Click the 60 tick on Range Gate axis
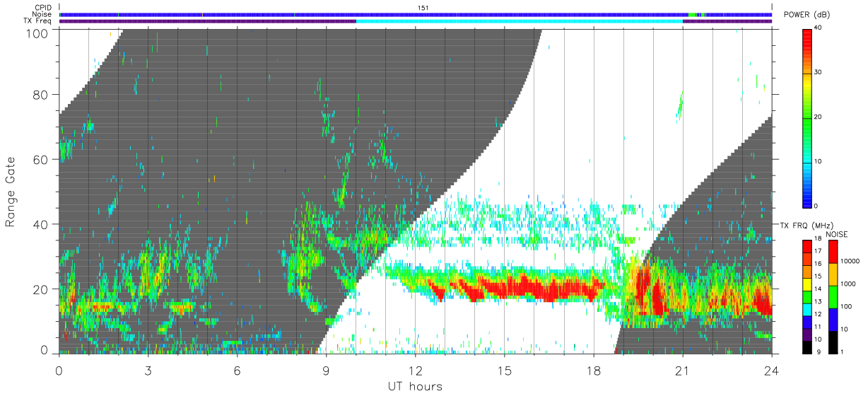 (x=42, y=160)
